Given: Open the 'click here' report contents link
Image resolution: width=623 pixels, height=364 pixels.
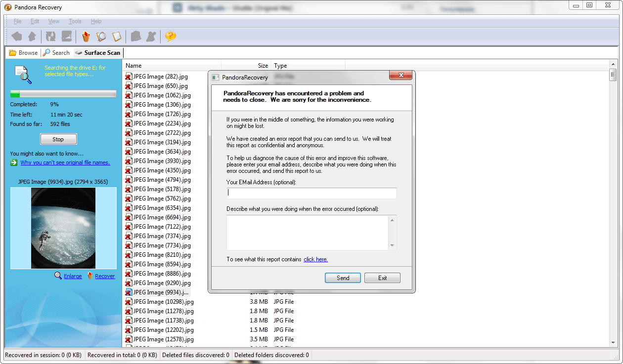Looking at the screenshot, I should pyautogui.click(x=315, y=259).
